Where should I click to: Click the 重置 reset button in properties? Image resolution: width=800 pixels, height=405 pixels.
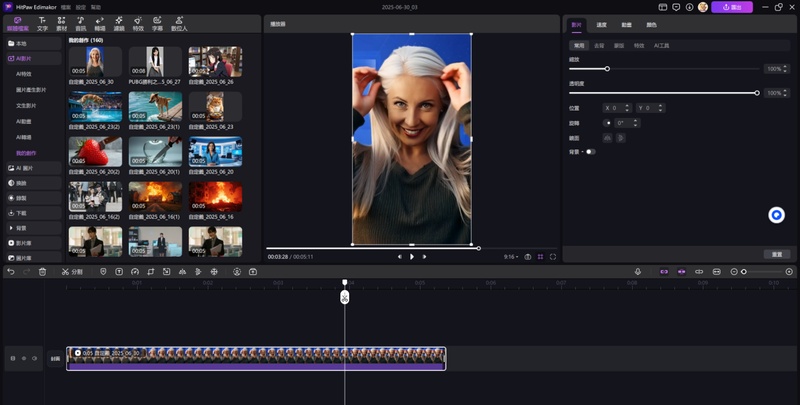point(777,255)
